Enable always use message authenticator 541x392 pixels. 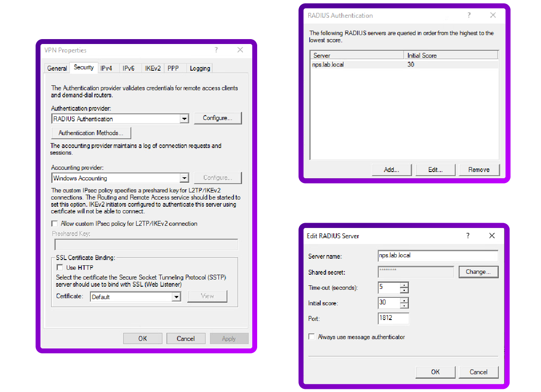pyautogui.click(x=311, y=336)
